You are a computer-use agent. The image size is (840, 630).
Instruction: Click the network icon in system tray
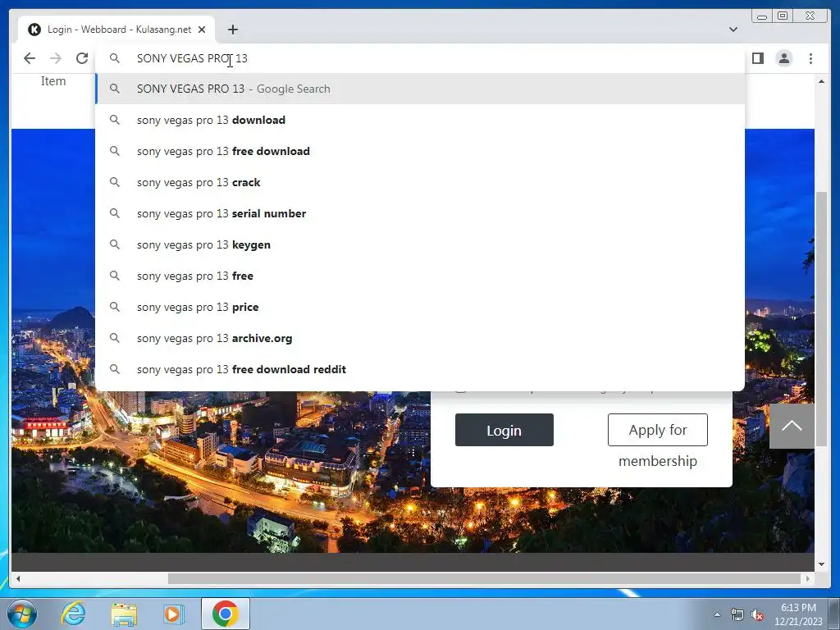point(737,614)
